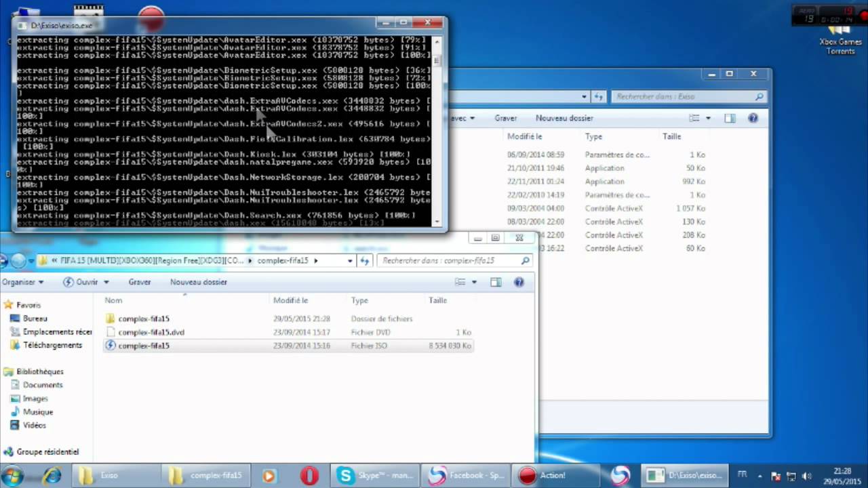The width and height of the screenshot is (868, 488).
Task: Click Graver in the Exiso window
Action: [x=505, y=118]
